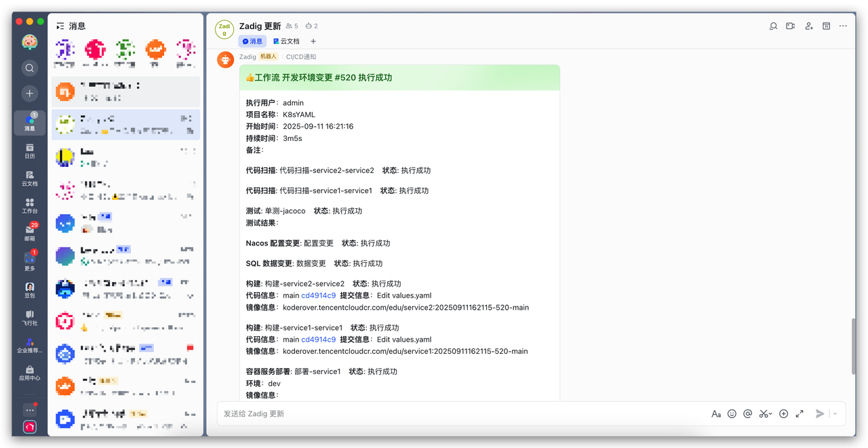Open 豆包 assistant in sidebar
The height and width of the screenshot is (448, 868).
click(x=29, y=291)
